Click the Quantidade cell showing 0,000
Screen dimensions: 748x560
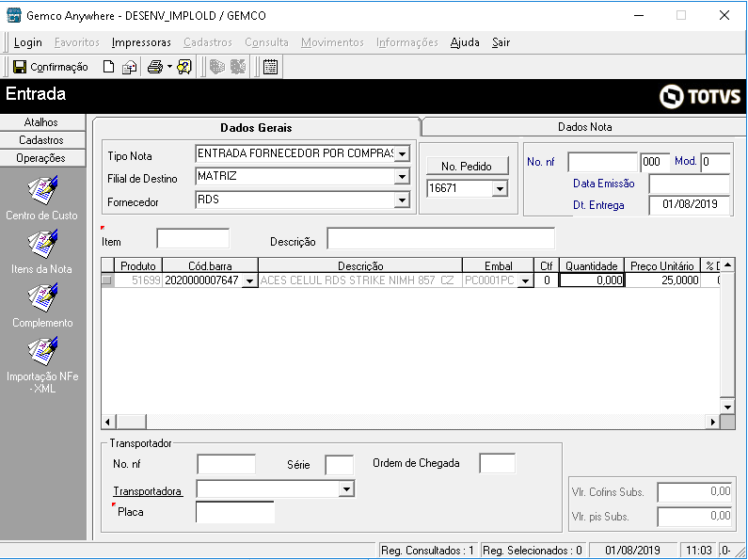[x=592, y=280]
